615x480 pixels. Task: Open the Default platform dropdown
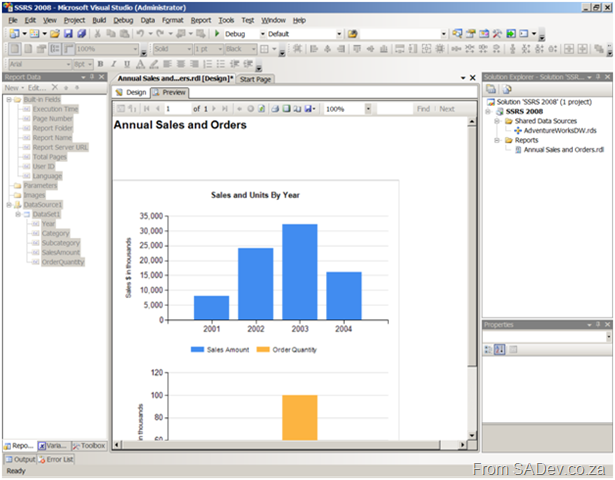(339, 34)
